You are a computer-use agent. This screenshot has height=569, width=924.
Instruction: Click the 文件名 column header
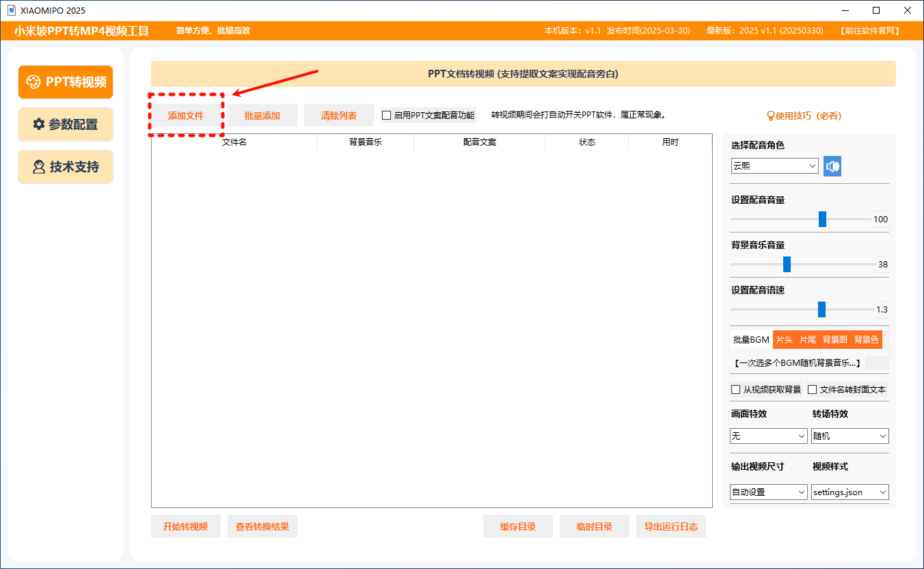(x=234, y=142)
